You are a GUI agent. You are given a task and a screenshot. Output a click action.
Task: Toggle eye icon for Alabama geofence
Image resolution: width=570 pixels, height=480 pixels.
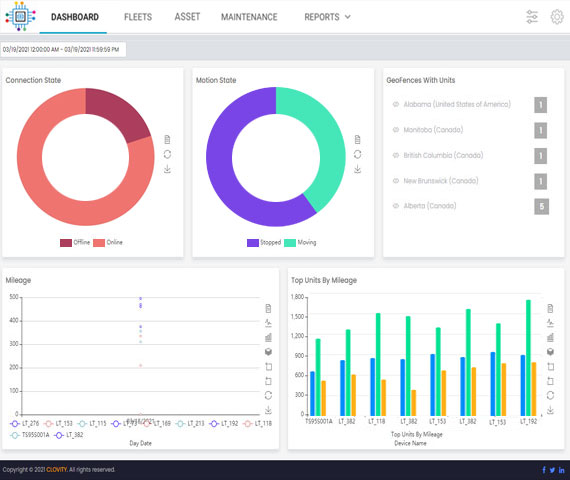point(396,104)
